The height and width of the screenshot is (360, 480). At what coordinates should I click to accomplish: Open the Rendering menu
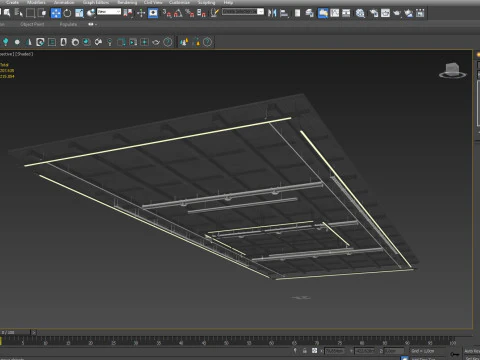click(127, 2)
